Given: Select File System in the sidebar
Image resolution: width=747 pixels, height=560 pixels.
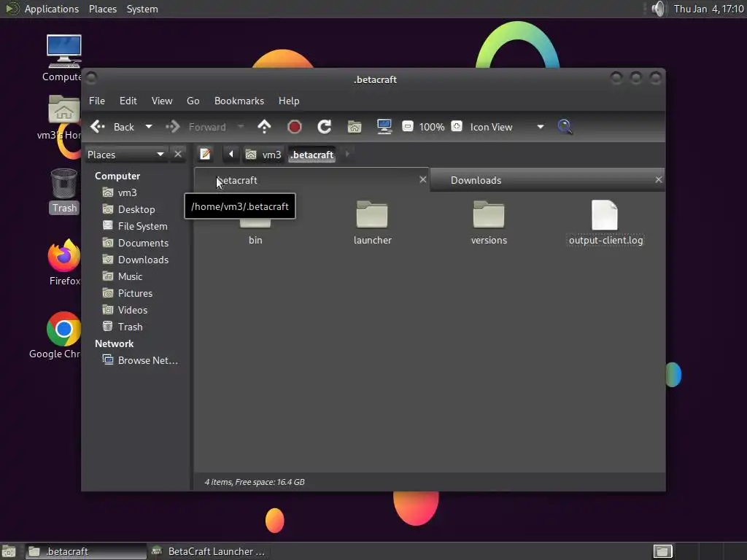Looking at the screenshot, I should click(x=136, y=226).
